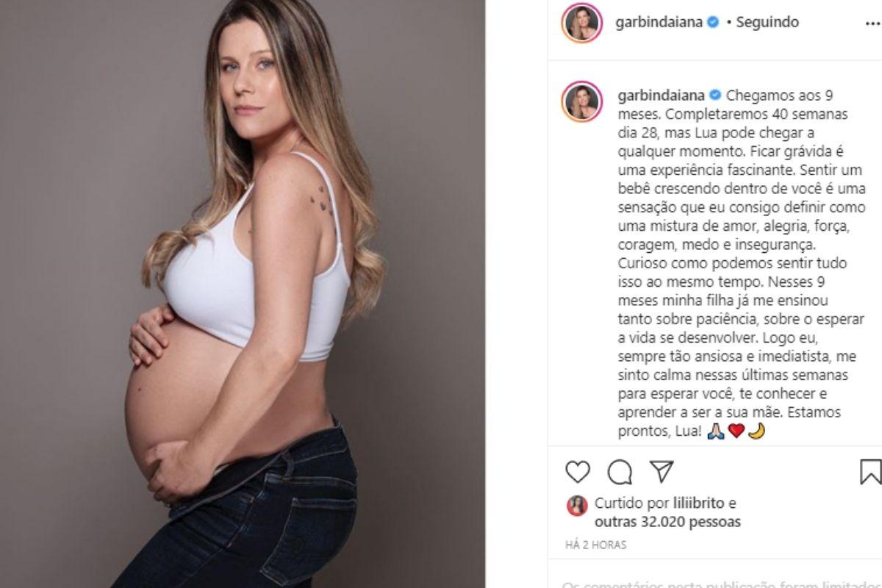Click the banana moon emoji ending the caption

[756, 431]
